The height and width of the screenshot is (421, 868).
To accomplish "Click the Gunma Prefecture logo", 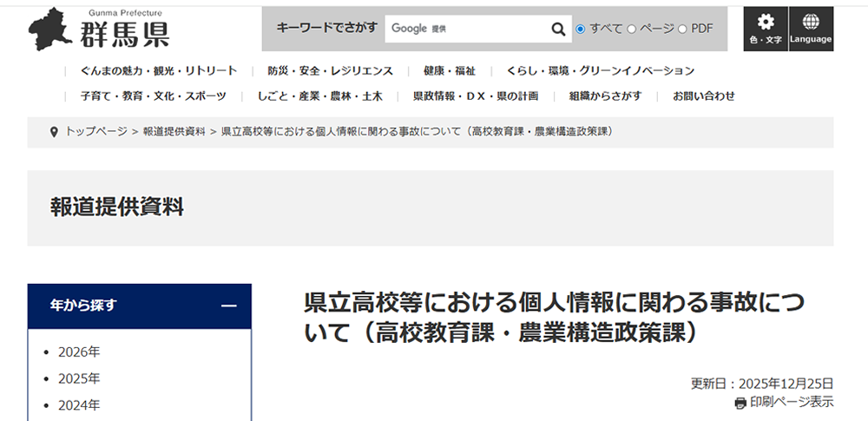I will point(98,30).
